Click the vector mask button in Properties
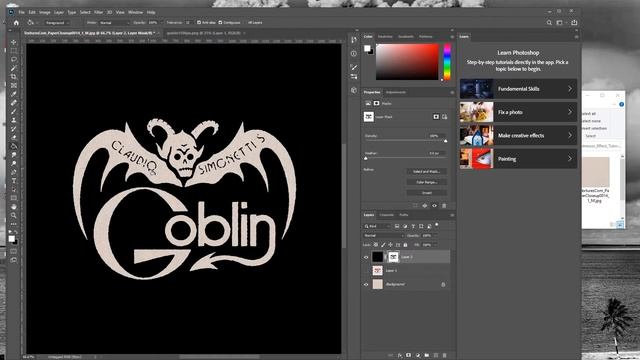Image resolution: width=640 pixels, height=360 pixels. pos(444,117)
